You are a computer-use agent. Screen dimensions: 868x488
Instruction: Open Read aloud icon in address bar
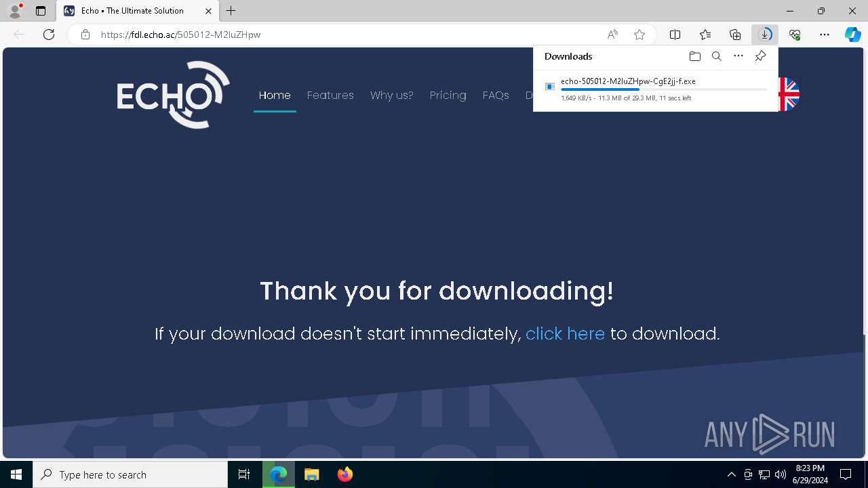[x=612, y=35]
